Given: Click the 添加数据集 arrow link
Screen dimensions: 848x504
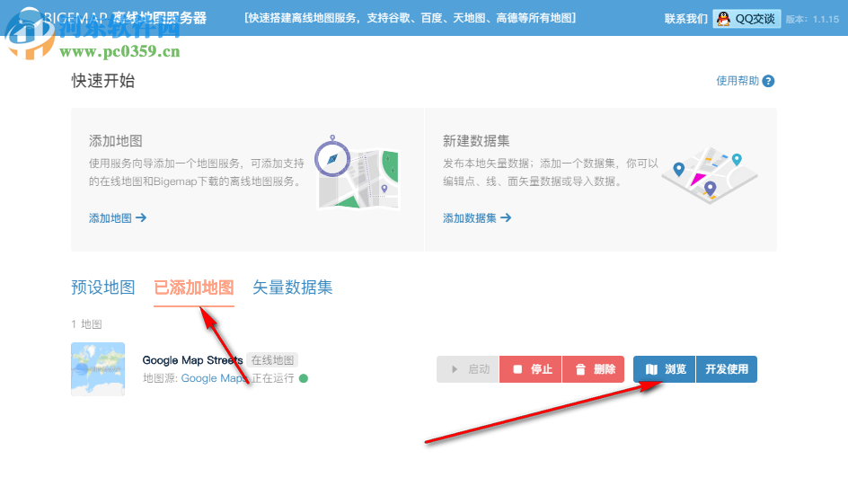Looking at the screenshot, I should [477, 218].
